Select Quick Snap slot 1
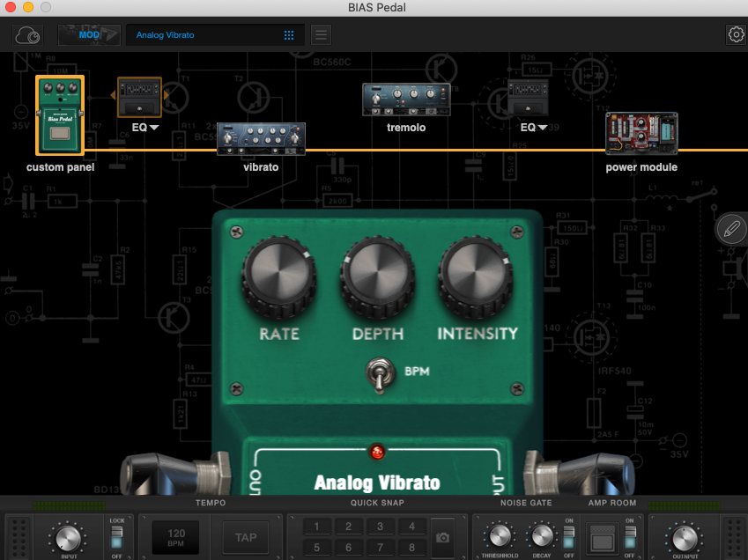 [x=317, y=527]
